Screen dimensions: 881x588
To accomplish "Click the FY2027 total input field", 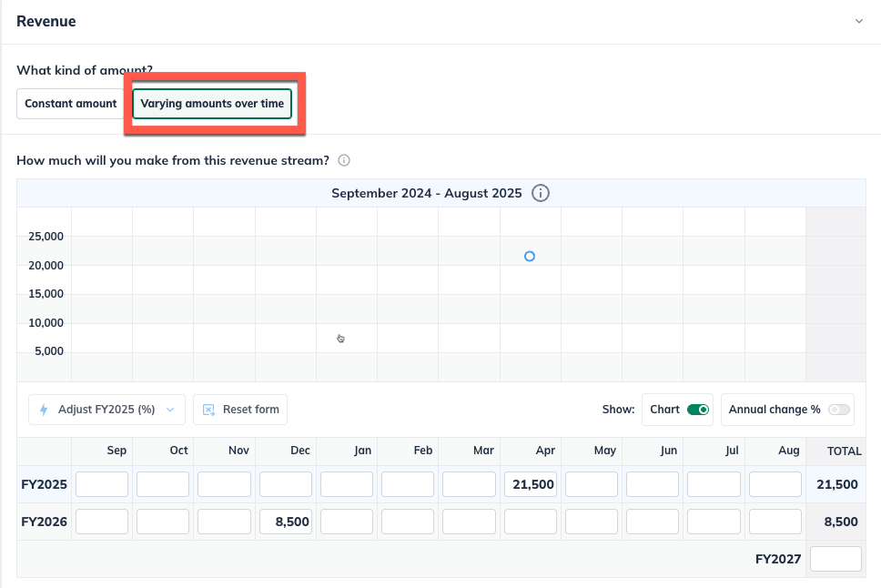I will click(x=835, y=559).
